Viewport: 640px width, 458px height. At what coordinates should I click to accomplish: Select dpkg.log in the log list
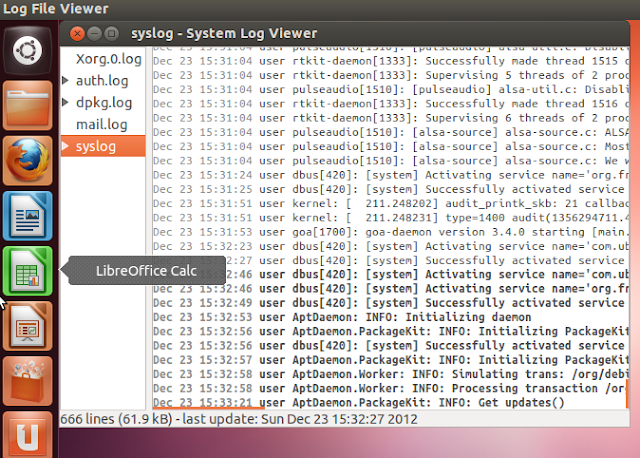pyautogui.click(x=104, y=103)
